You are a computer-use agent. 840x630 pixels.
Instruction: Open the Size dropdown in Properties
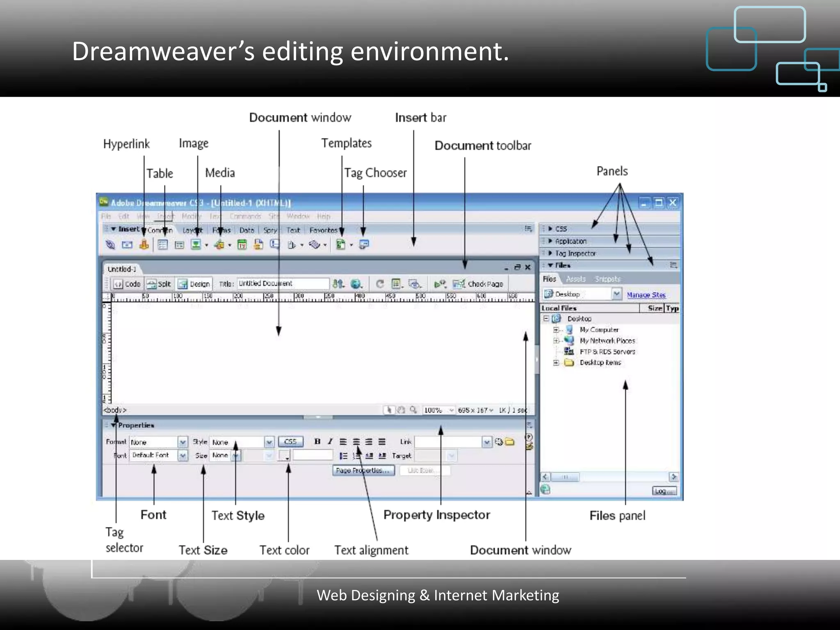point(236,455)
